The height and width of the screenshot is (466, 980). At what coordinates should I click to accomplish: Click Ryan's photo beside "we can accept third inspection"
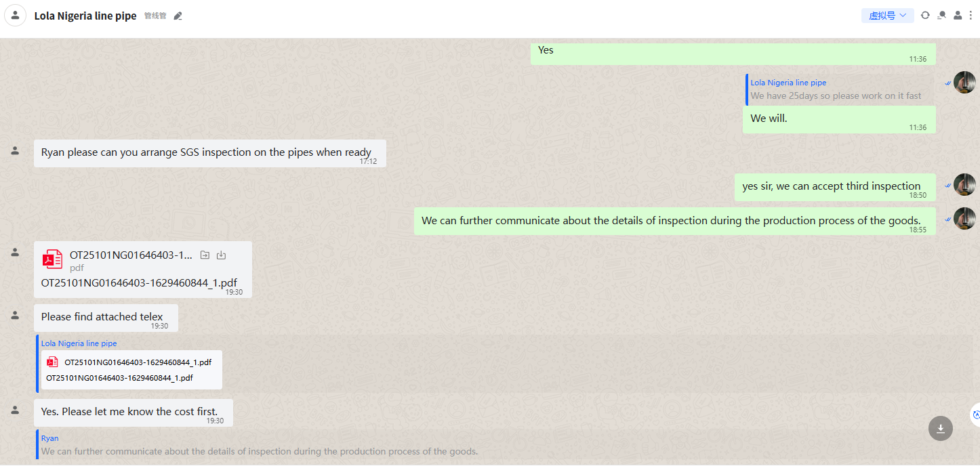pos(964,184)
